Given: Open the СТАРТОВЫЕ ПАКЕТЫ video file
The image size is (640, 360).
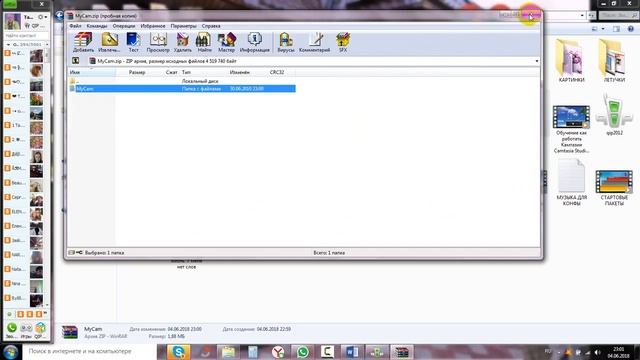Looking at the screenshot, I should (x=614, y=188).
